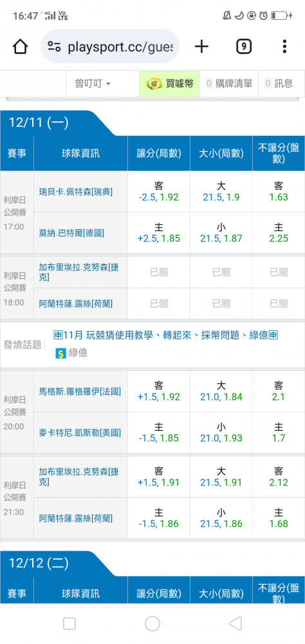Viewport: 305px width, 644px height.
Task: Open the tab switcher showing 9 tabs
Action: tap(243, 47)
